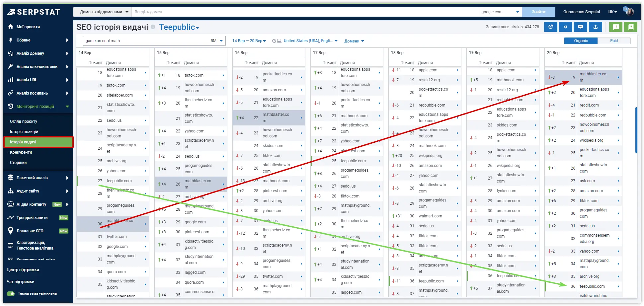Expand the Аудит сайту submenu arrow
Viewport: 644px width, 306px height.
67,191
